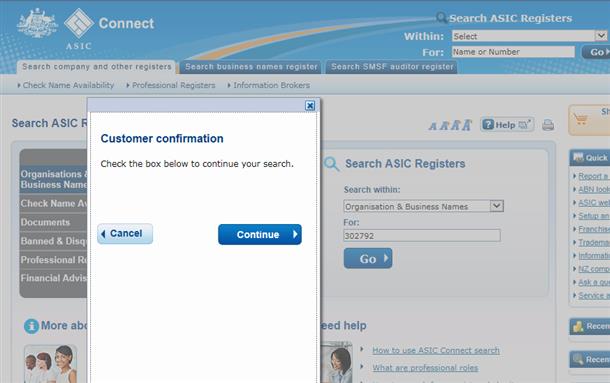Close the Customer confirmation dialog
The image size is (610, 383).
tap(310, 105)
